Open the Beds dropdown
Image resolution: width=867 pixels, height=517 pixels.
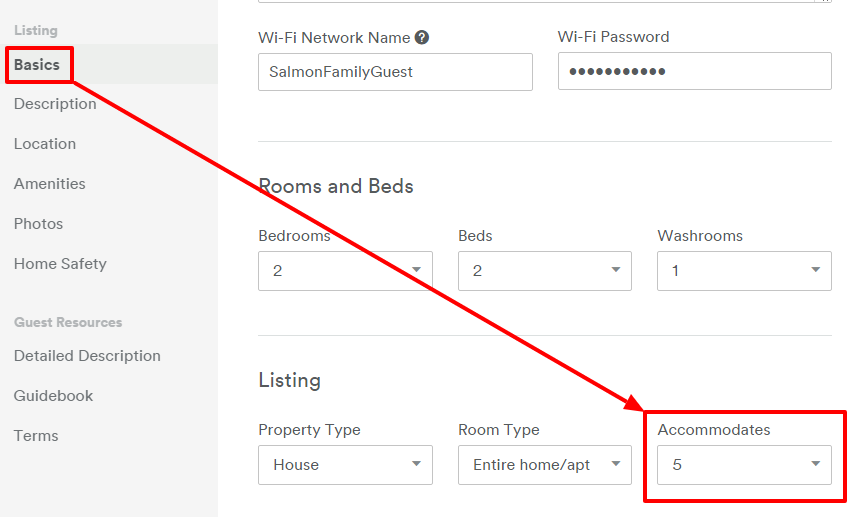(x=544, y=271)
